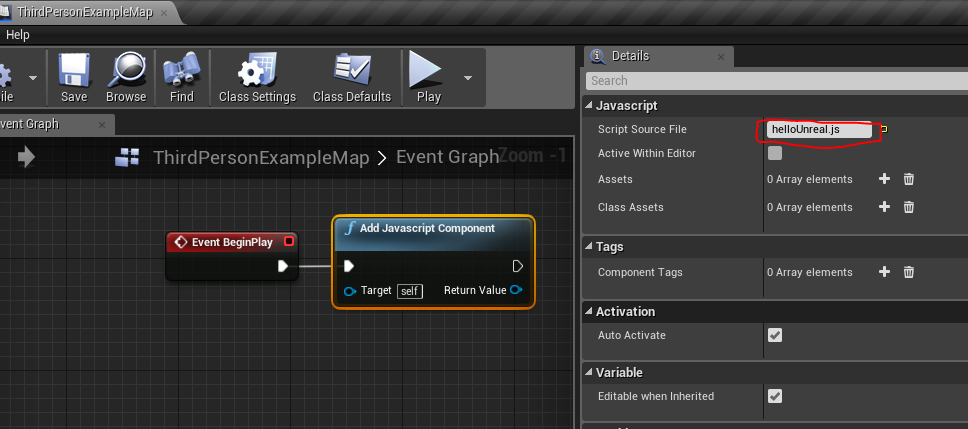Close the Details panel tab

pyautogui.click(x=721, y=57)
